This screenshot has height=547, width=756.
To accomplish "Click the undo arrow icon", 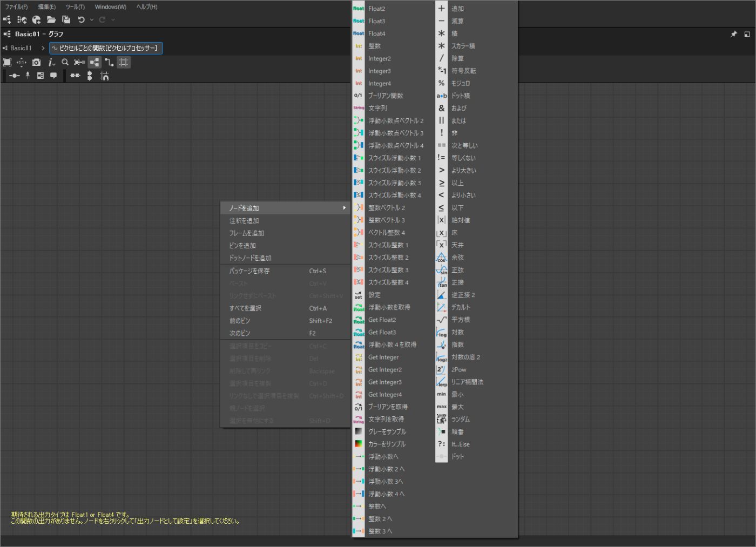I will [82, 19].
